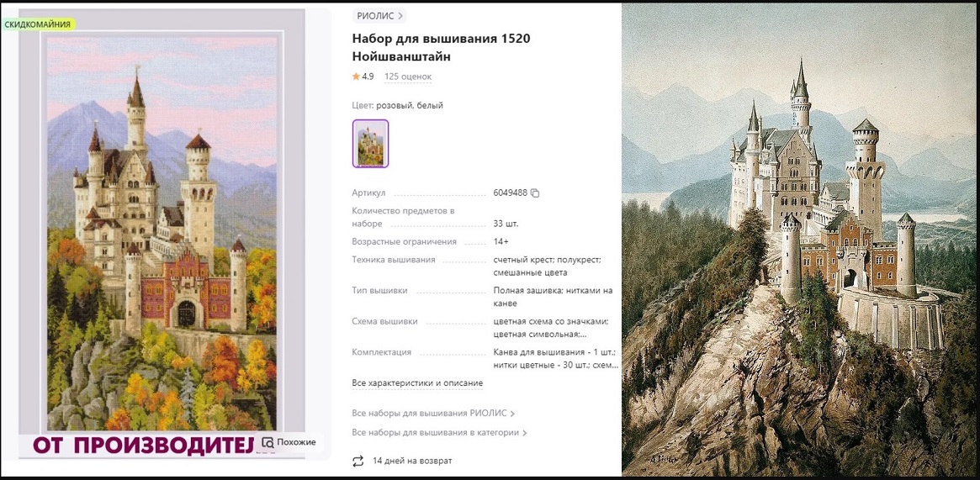Click the ОТ ПРОИЗВОДИТЕЛЯ banner text
Image resolution: width=980 pixels, height=480 pixels.
coord(144,446)
